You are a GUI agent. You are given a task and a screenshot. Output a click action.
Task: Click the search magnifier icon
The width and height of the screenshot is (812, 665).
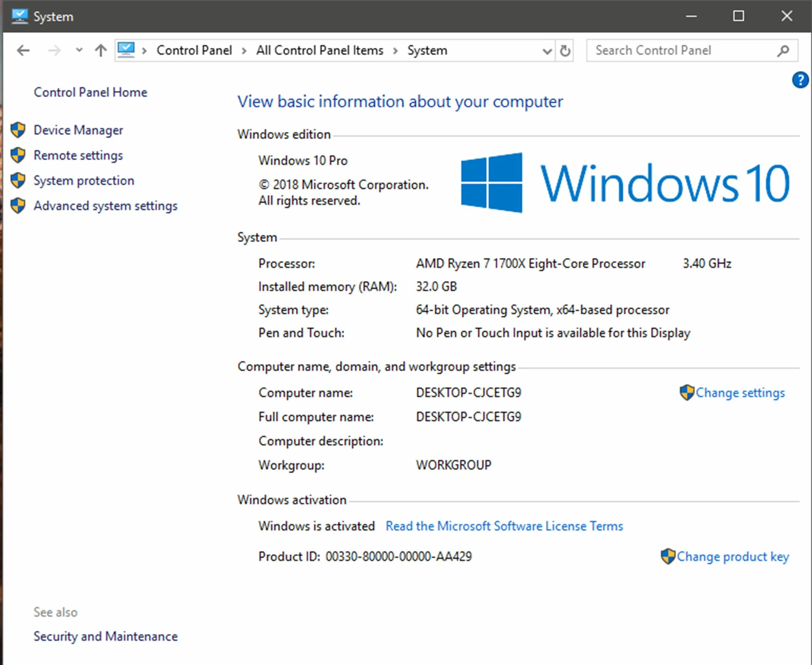pyautogui.click(x=783, y=50)
